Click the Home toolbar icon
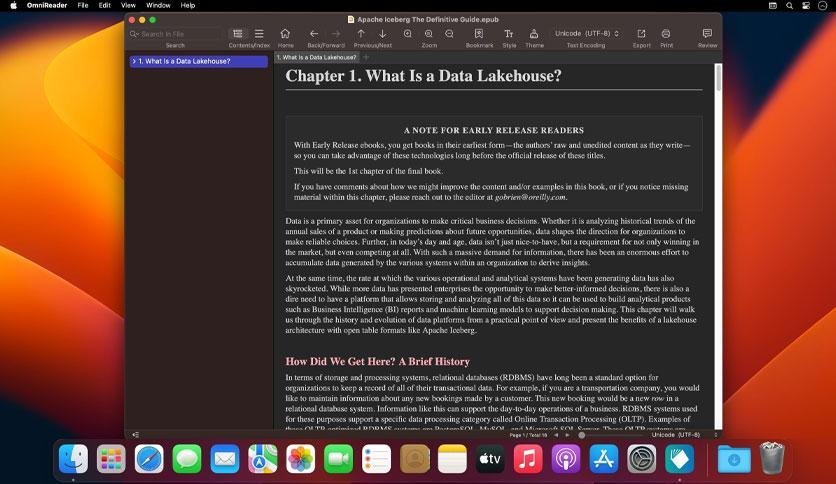836x484 pixels. (x=285, y=34)
